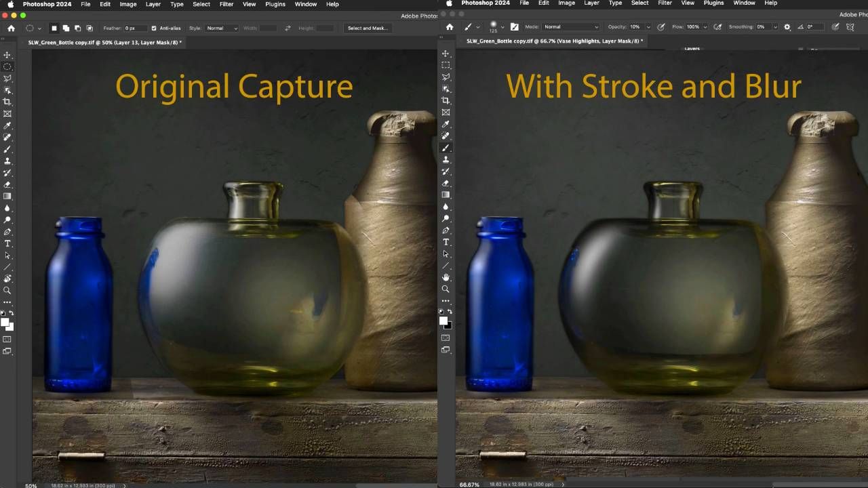
Task: Toggle pressure for size beside the angle field
Action: click(x=835, y=27)
